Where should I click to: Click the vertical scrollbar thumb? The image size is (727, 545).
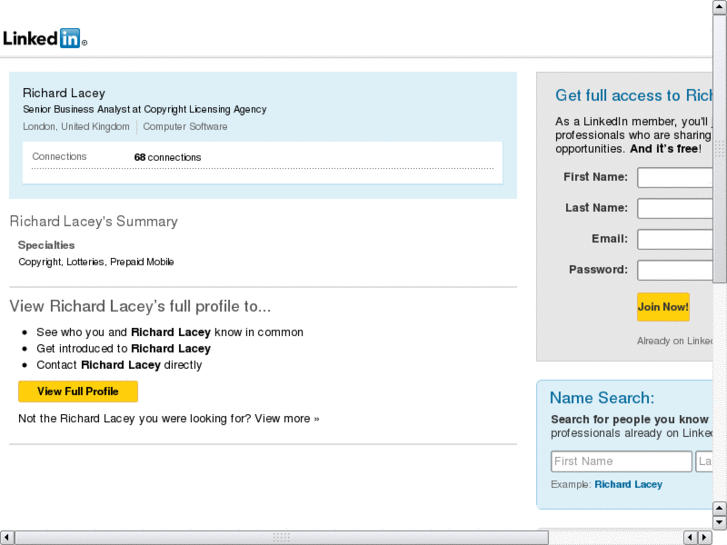click(720, 150)
